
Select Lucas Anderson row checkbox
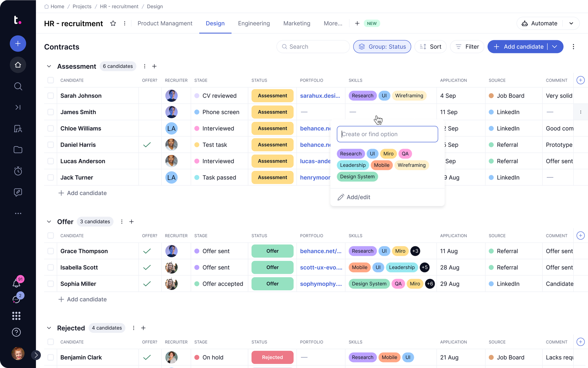pos(51,161)
